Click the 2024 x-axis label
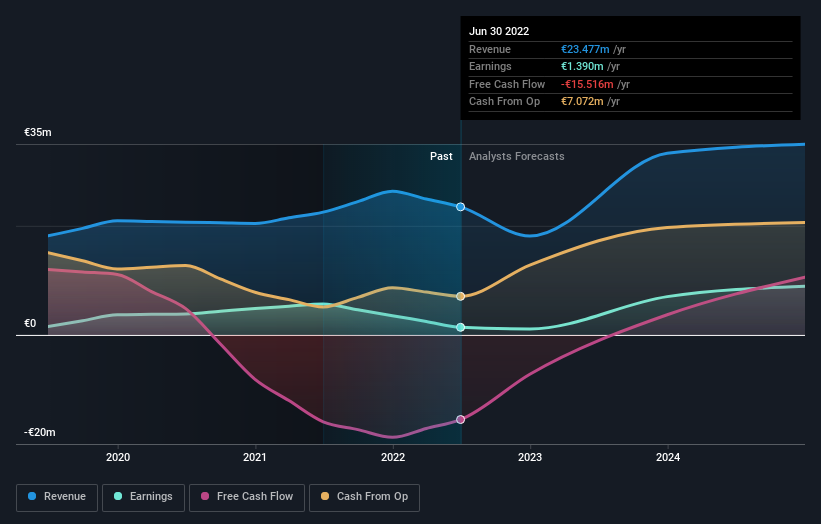 pos(668,457)
